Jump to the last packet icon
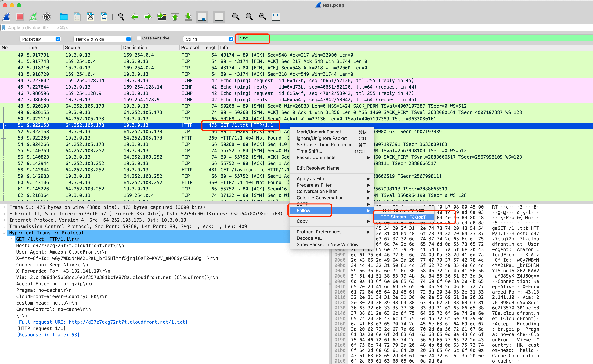The height and width of the screenshot is (364, 593). coord(188,17)
